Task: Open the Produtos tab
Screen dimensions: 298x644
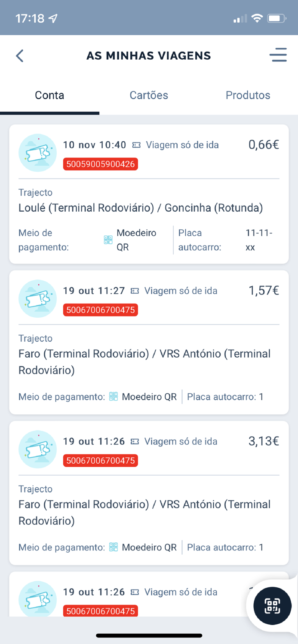Action: [248, 95]
